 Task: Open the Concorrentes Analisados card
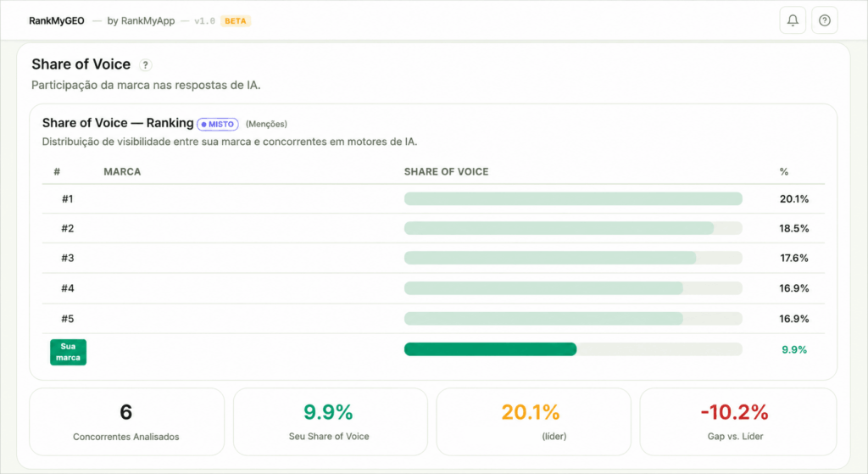[127, 421]
